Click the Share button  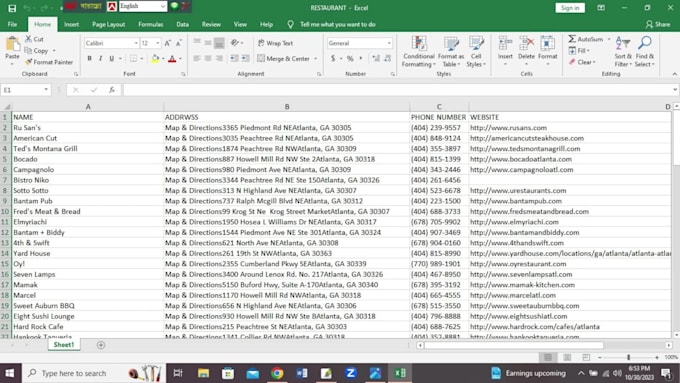(x=658, y=24)
